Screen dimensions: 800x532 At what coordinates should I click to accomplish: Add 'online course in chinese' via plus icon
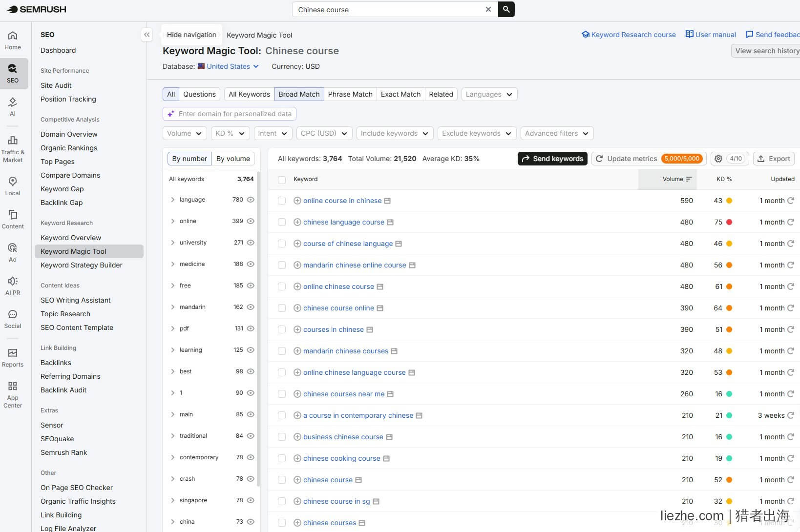pos(297,201)
